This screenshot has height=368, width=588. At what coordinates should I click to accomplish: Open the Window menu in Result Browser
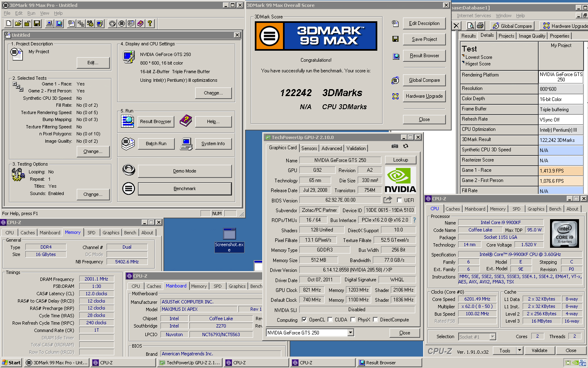click(503, 16)
